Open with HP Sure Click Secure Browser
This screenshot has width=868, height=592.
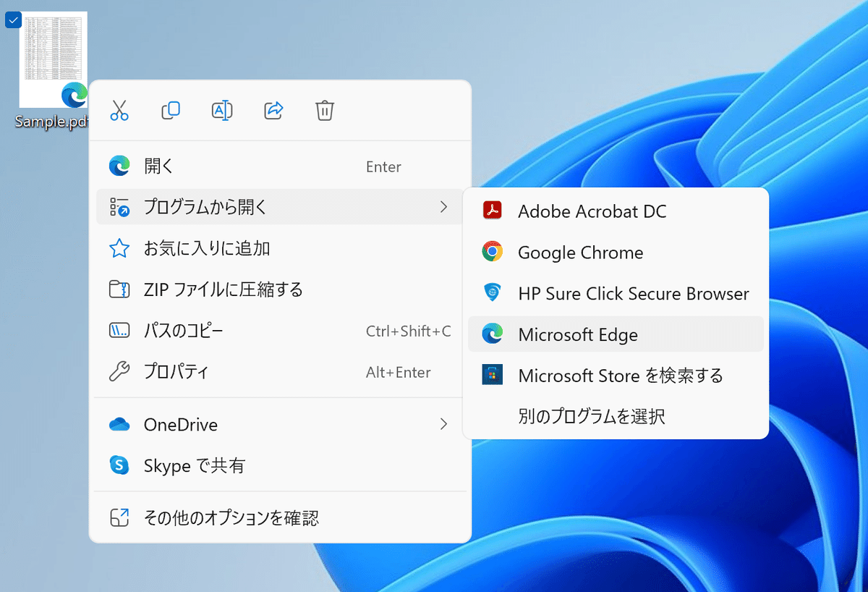click(x=616, y=294)
